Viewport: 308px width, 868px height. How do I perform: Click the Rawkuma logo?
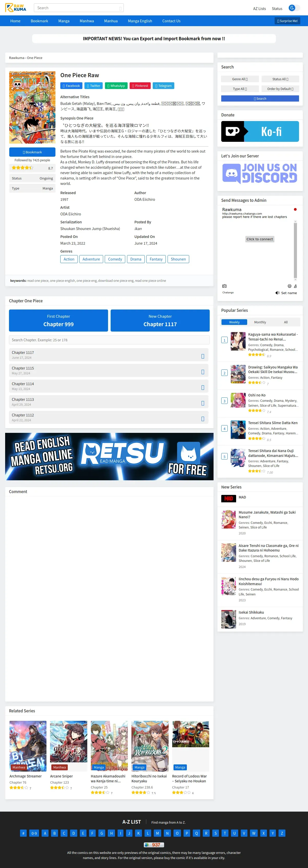(x=16, y=8)
